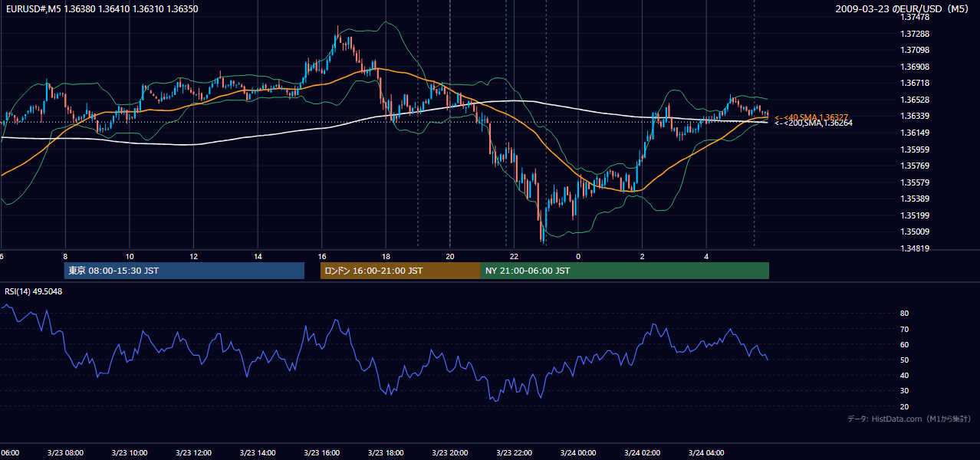This screenshot has height=460, width=980.
Task: Click hour label 20 under price chart
Action: tap(450, 257)
